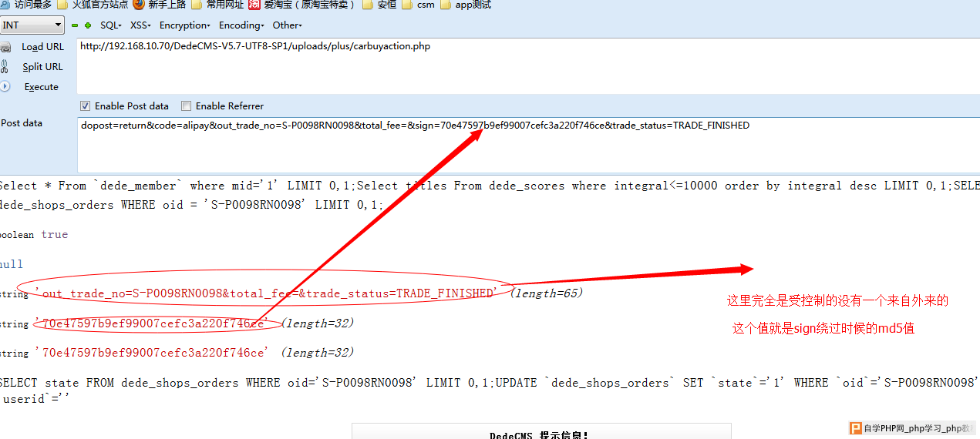Image resolution: width=980 pixels, height=439 pixels.
Task: Click the Load URL button label
Action: [x=42, y=47]
